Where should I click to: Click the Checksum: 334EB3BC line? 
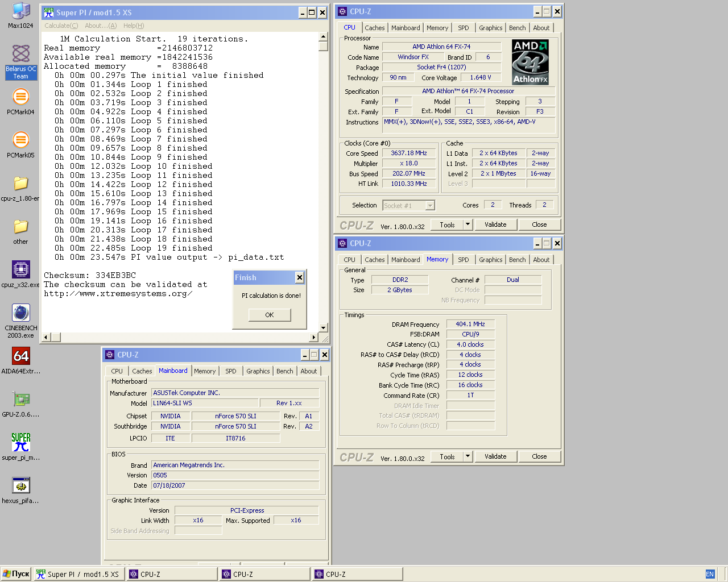[90, 276]
